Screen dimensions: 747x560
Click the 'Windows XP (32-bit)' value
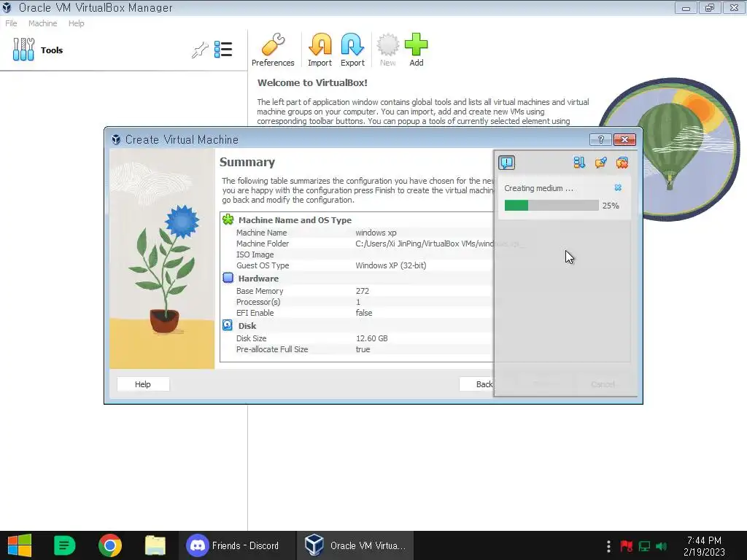point(391,265)
